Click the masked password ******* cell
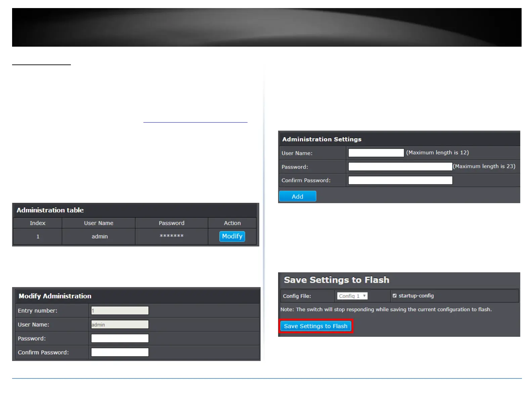 point(172,236)
